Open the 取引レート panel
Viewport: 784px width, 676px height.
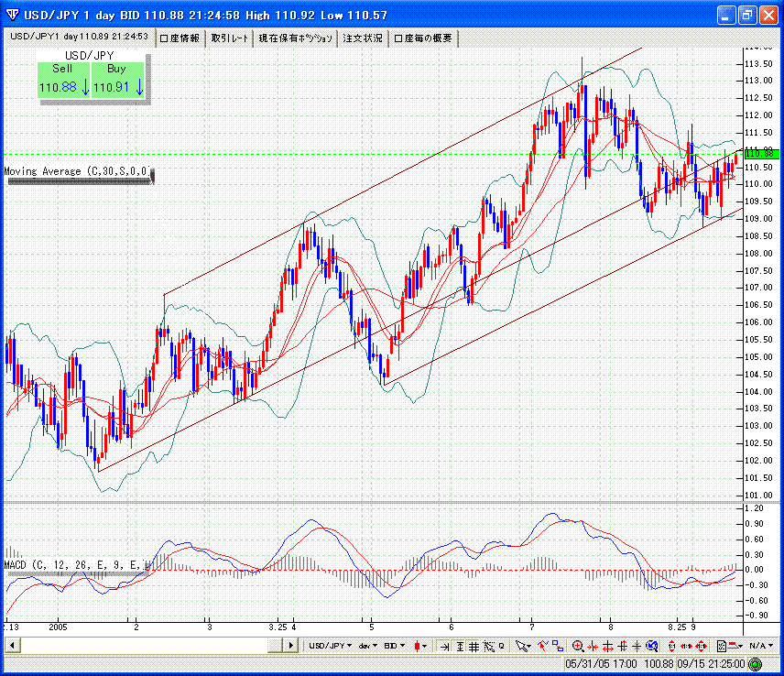click(229, 38)
